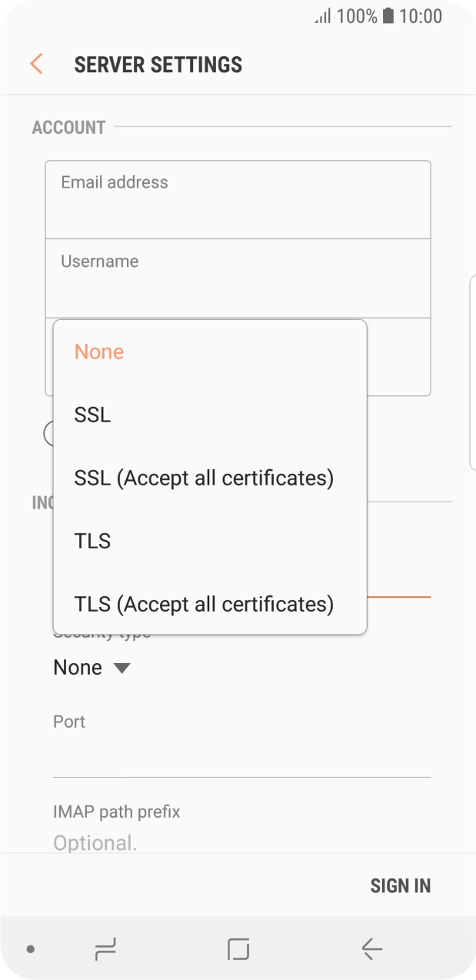Screen dimensions: 476x980
Task: Tap the ACCOUNT section header
Action: coord(68,127)
